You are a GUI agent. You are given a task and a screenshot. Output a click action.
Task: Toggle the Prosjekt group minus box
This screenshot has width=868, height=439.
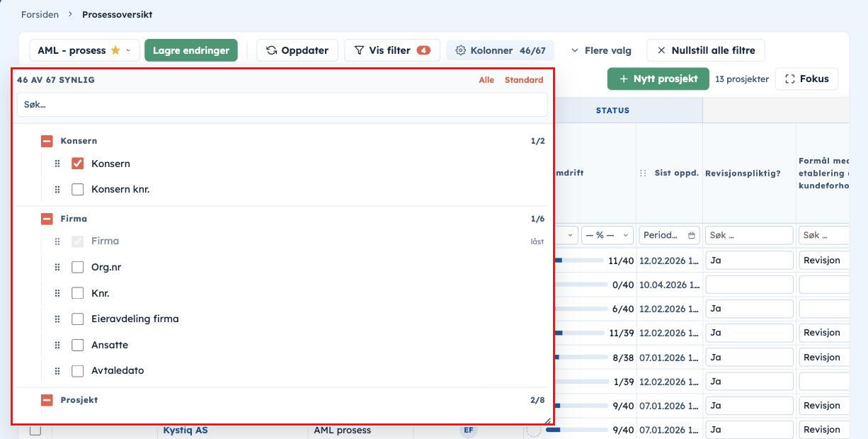tap(47, 400)
